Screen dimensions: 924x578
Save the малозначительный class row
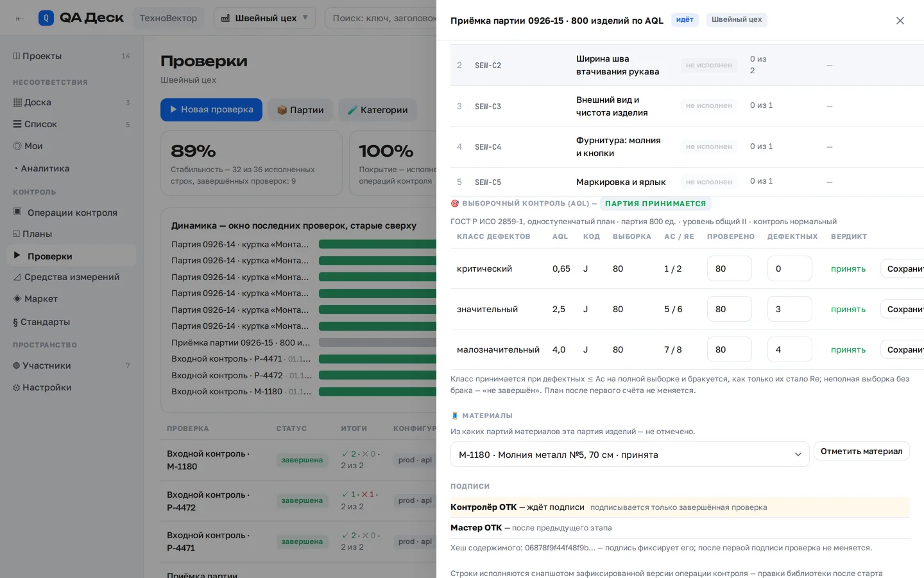(x=902, y=349)
